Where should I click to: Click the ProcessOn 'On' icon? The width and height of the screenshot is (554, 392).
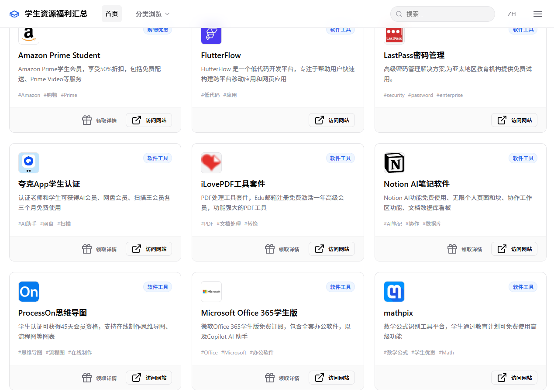(x=28, y=291)
